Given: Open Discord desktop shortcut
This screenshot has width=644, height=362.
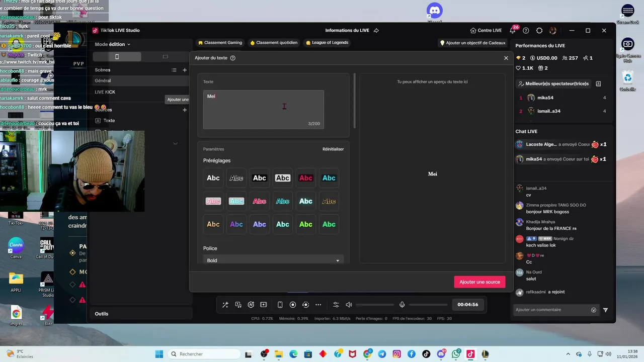Looking at the screenshot, I should [x=434, y=12].
